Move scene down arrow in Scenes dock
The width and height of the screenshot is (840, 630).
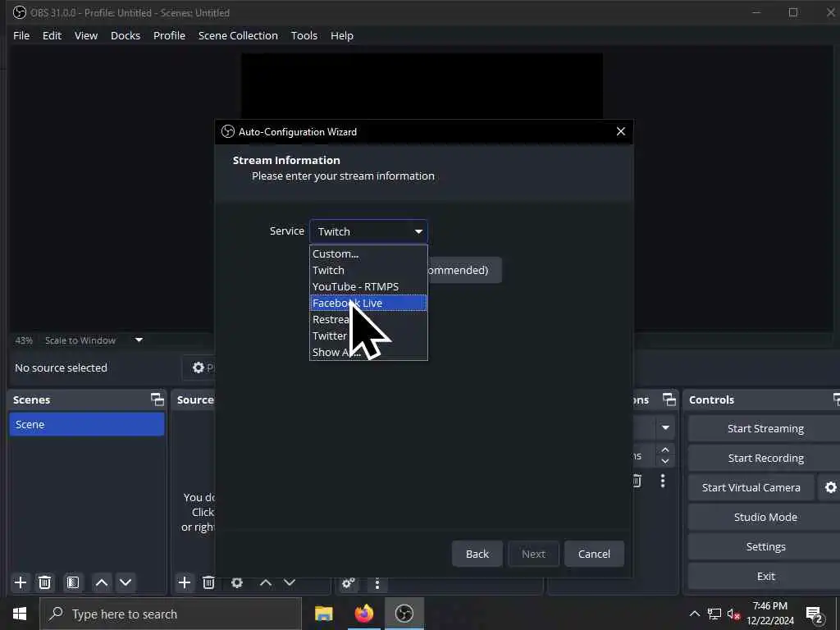tap(126, 582)
